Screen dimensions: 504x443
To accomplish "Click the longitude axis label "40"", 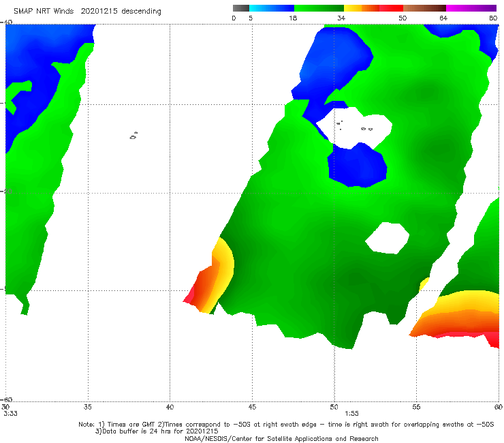I will click(170, 407).
